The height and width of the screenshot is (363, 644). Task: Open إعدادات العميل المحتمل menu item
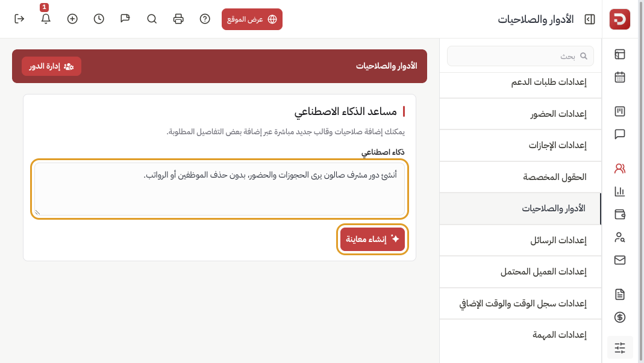click(x=521, y=272)
